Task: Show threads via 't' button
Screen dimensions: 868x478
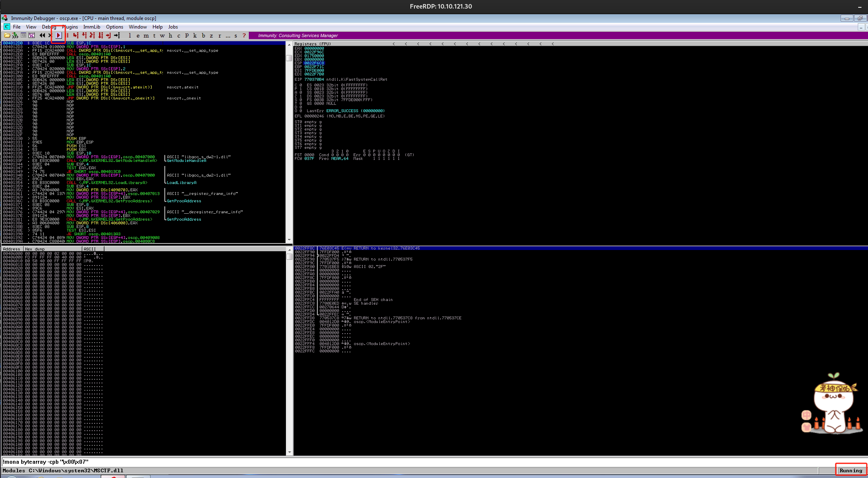Action: 154,35
